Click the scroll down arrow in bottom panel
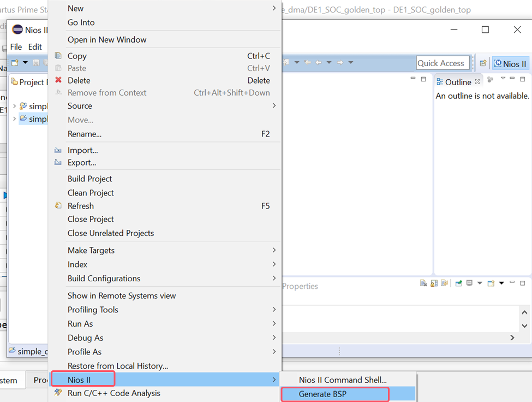 coord(524,326)
